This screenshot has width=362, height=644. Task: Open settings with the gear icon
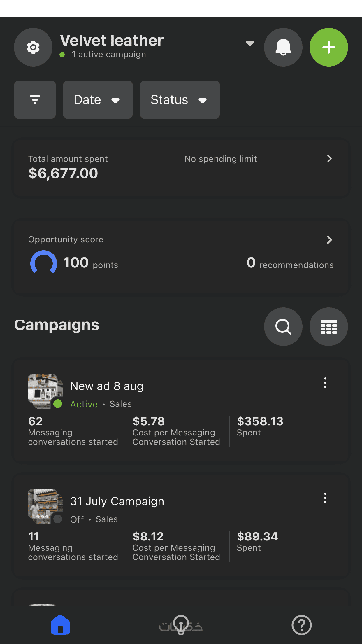pyautogui.click(x=33, y=47)
